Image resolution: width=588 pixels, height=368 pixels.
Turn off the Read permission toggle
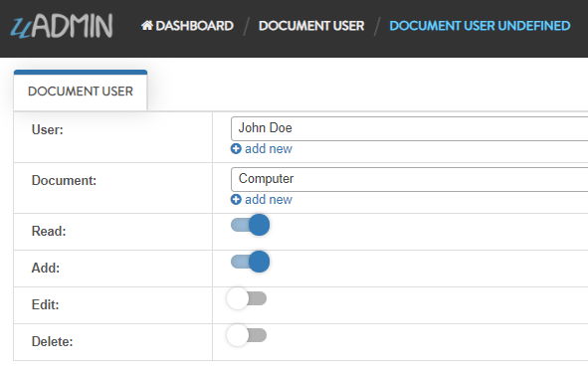tap(250, 225)
